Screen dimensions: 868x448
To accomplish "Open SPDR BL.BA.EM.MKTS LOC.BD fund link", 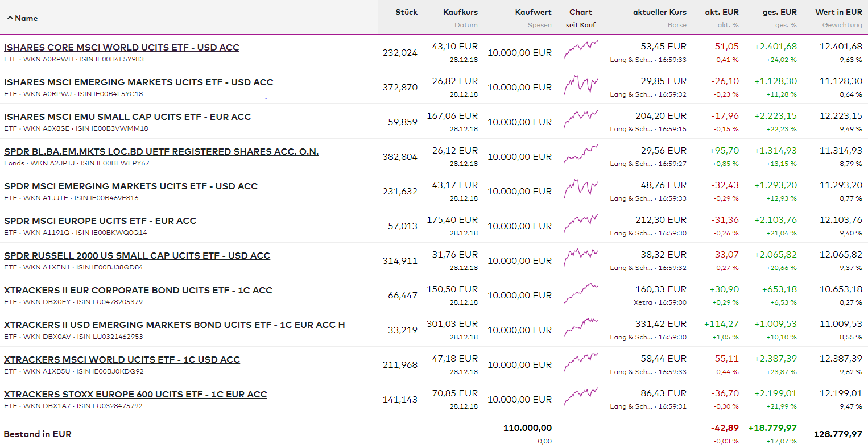I will (x=161, y=152).
